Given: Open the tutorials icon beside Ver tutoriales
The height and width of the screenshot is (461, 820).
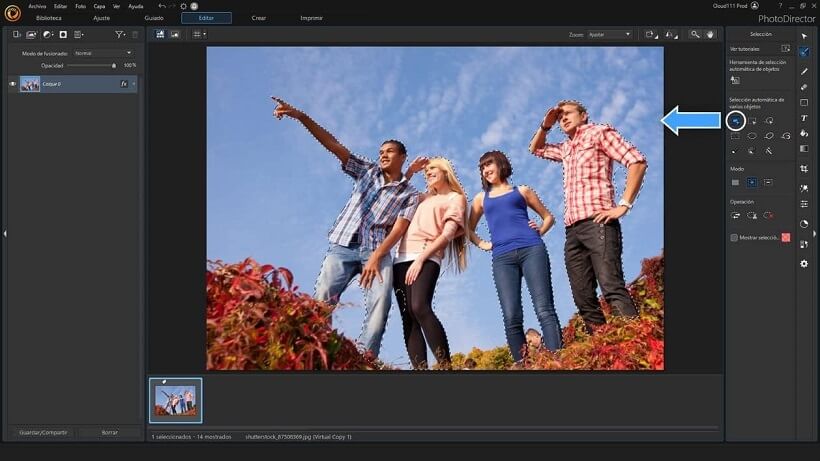Looking at the screenshot, I should 785,48.
